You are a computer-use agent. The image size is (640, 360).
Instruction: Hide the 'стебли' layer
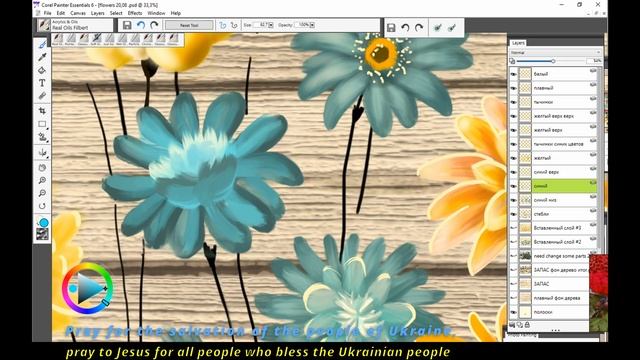(513, 214)
